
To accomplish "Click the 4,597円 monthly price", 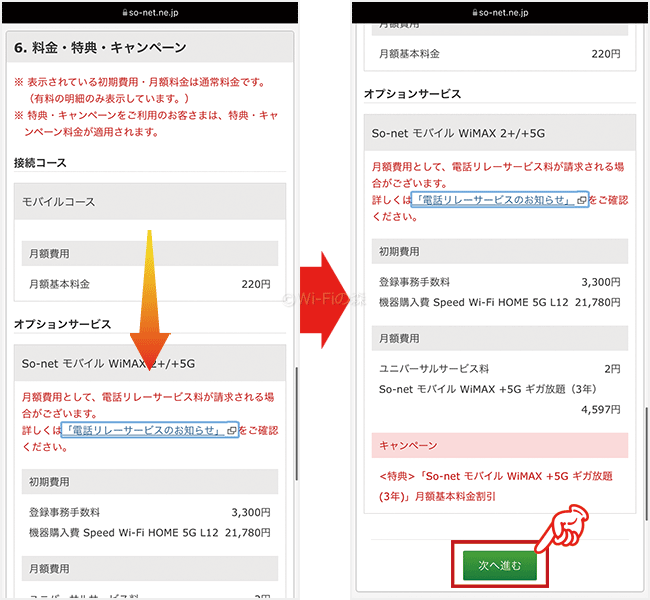I will [x=601, y=410].
